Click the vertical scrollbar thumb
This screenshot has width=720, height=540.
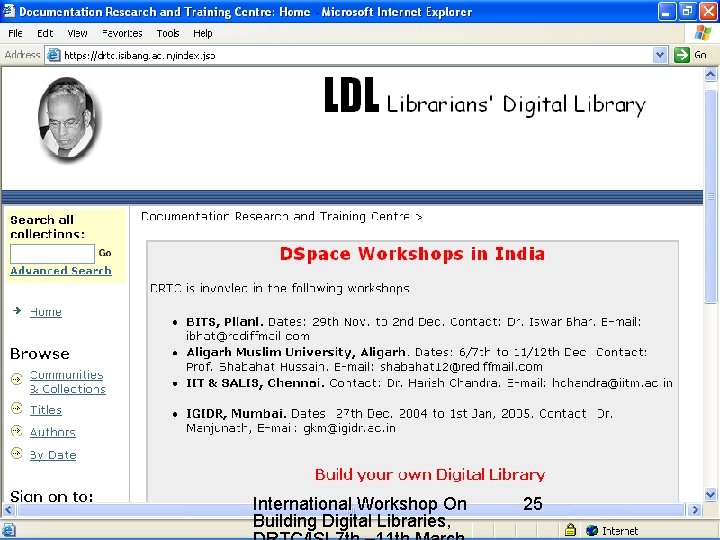click(x=710, y=197)
